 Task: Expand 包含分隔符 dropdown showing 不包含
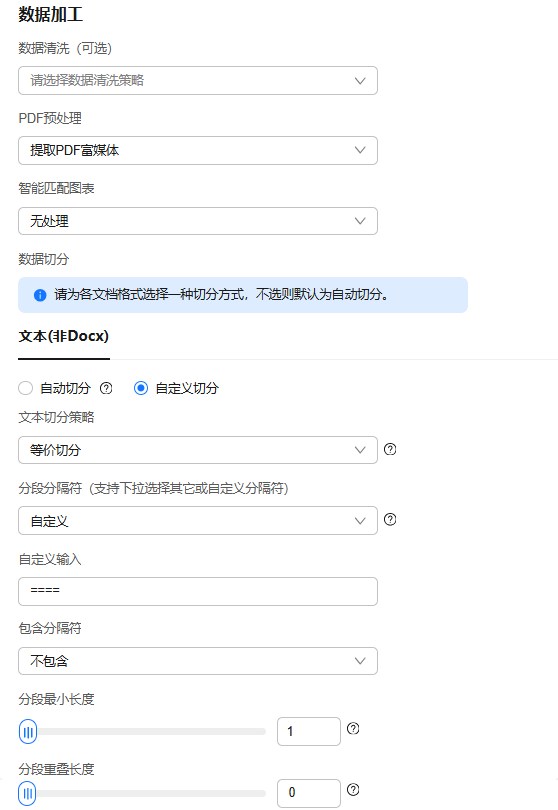198,661
